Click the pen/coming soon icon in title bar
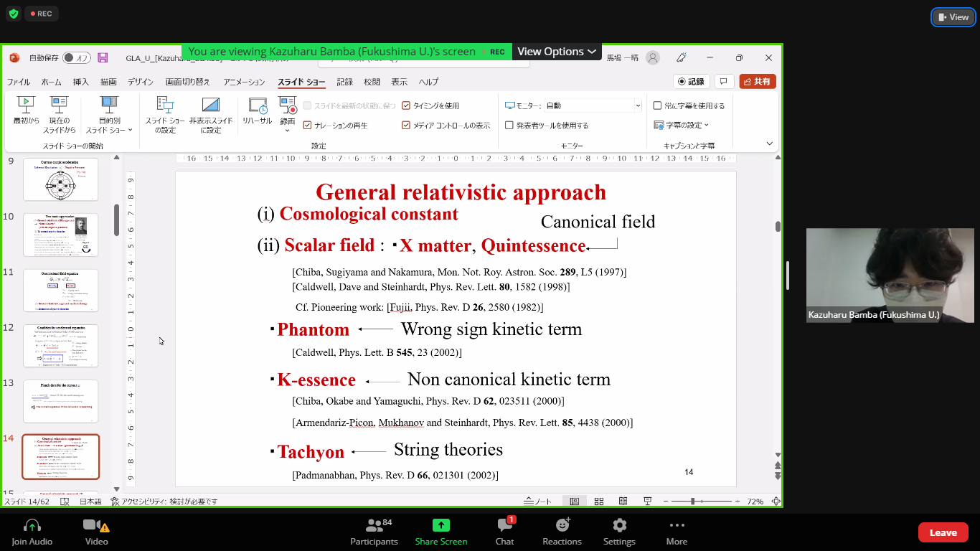Screen dimensions: 980x551 tap(682, 57)
